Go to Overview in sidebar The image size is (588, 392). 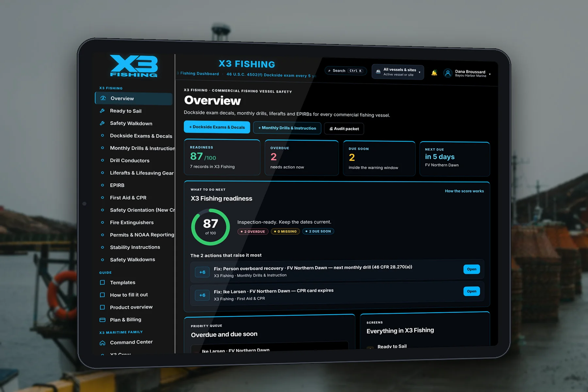[x=134, y=98]
